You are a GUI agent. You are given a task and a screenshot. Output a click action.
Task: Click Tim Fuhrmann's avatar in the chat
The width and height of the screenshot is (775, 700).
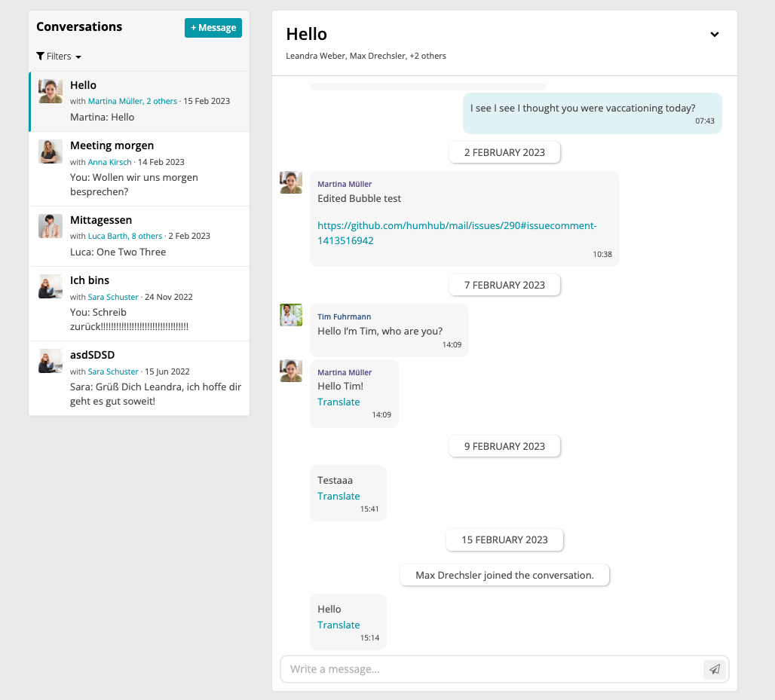[x=291, y=315]
